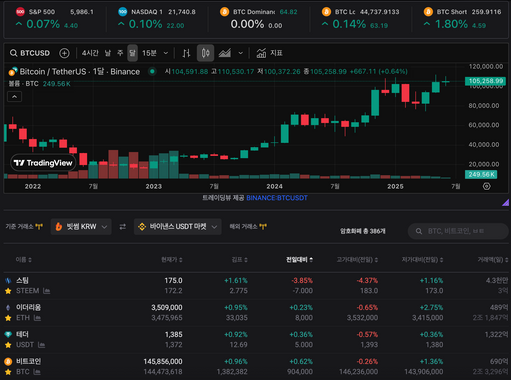Viewport: 511px width, 380px height.
Task: Switch to candlestick chart style
Action: (x=205, y=53)
